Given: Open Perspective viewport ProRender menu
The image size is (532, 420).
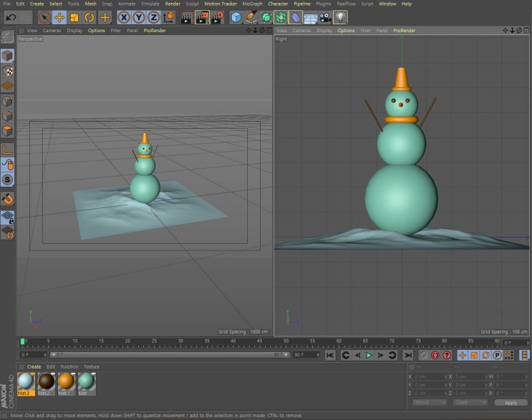Looking at the screenshot, I should pos(155,31).
